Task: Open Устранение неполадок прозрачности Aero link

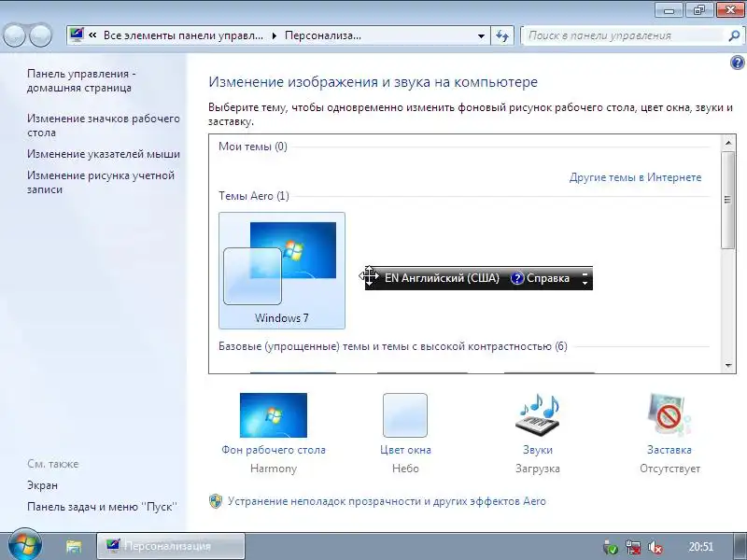Action: click(387, 501)
